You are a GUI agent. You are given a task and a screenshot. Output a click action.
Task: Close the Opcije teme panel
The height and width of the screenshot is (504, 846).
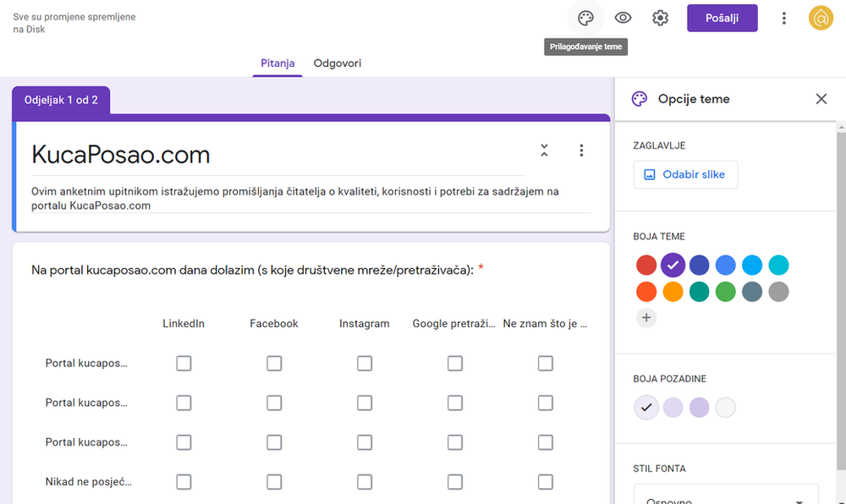click(821, 99)
